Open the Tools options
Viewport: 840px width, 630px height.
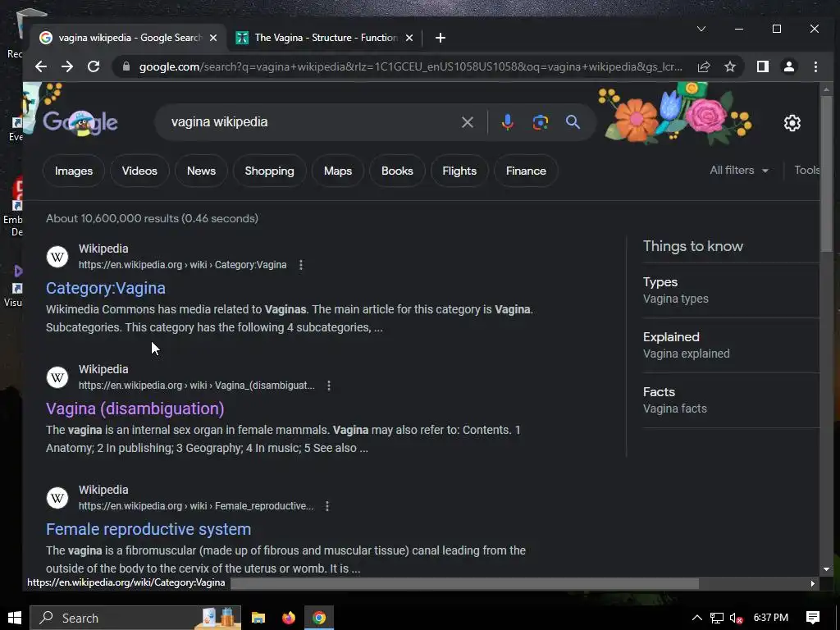pyautogui.click(x=807, y=171)
